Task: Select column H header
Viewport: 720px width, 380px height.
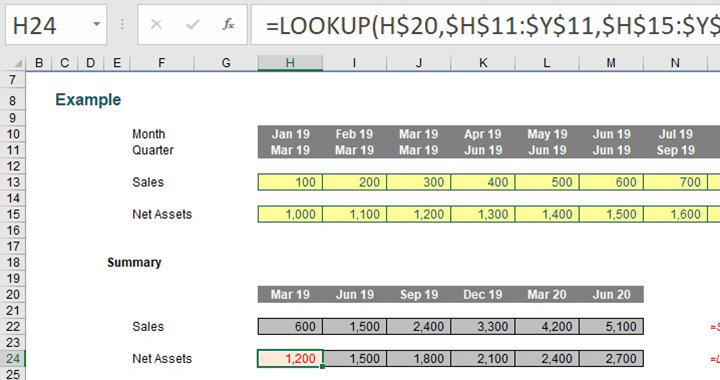Action: pyautogui.click(x=290, y=63)
